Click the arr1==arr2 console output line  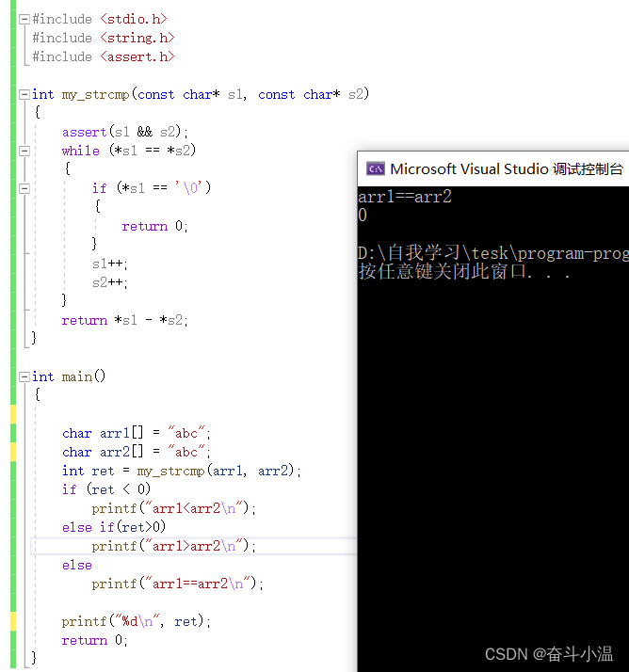click(x=405, y=197)
